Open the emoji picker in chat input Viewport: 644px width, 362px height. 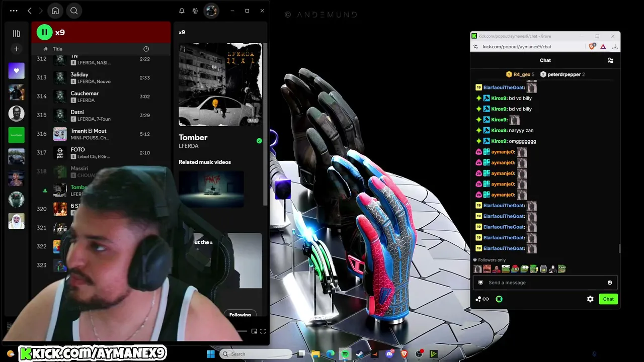[610, 283]
